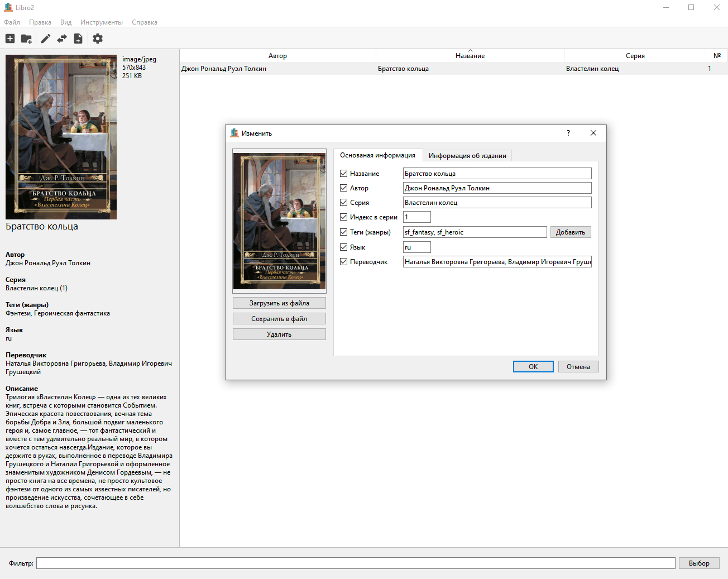Click into the Фильтр text field
The image size is (728, 579).
tap(356, 563)
